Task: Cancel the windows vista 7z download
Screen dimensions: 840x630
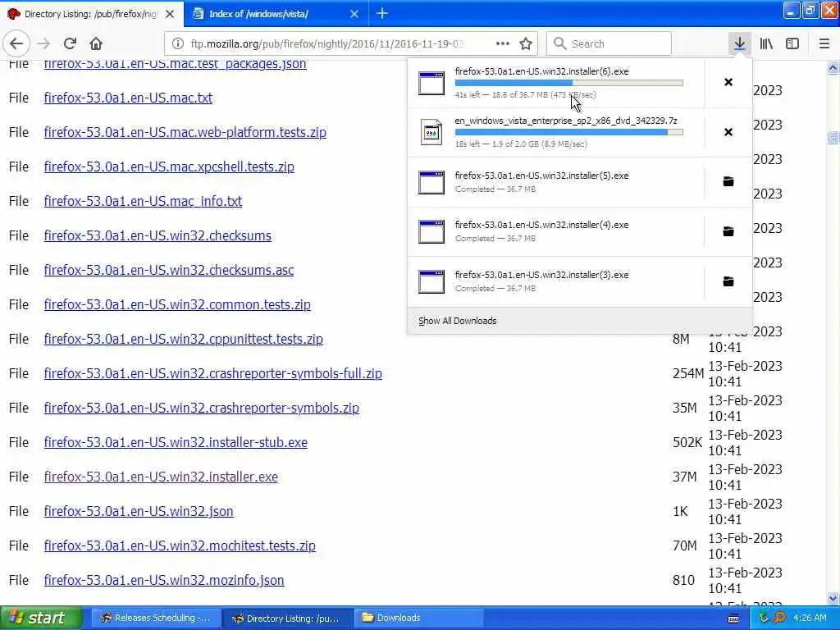Action: (728, 132)
